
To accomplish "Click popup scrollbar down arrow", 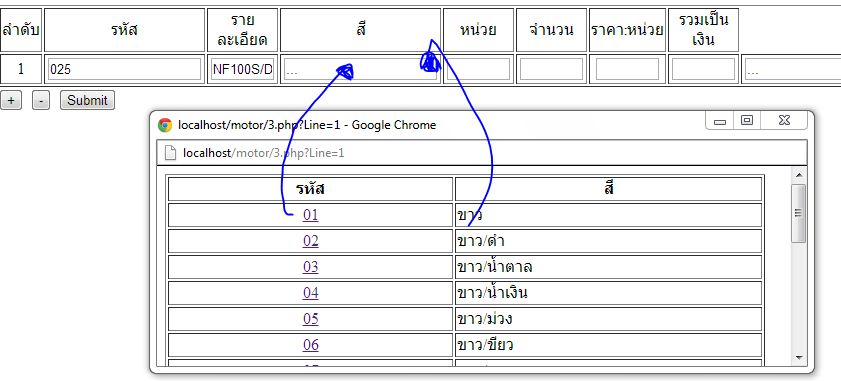I will 798,357.
